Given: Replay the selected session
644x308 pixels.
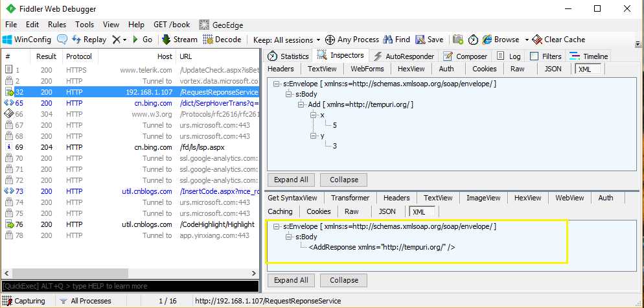Looking at the screenshot, I should tap(89, 40).
